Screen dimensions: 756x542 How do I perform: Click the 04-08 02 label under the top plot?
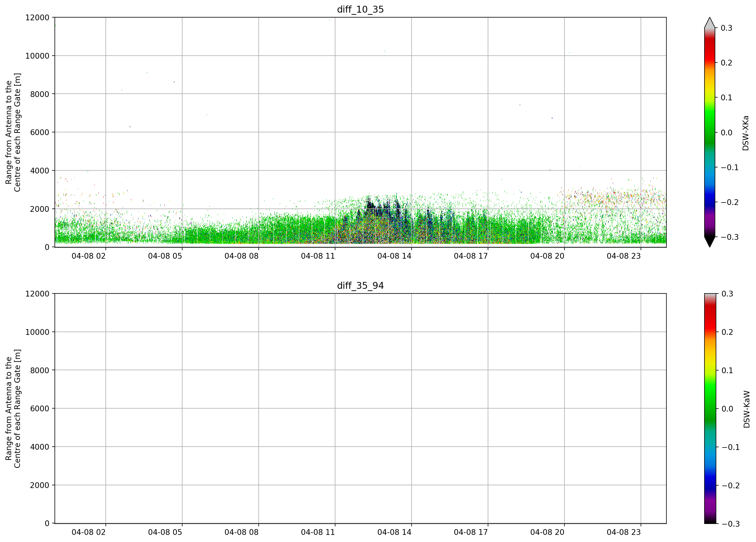[x=89, y=256]
